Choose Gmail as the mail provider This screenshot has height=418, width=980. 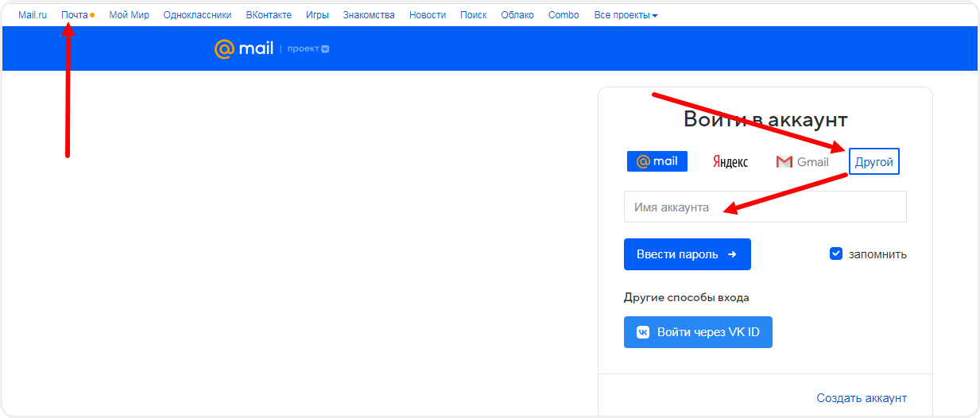(802, 162)
